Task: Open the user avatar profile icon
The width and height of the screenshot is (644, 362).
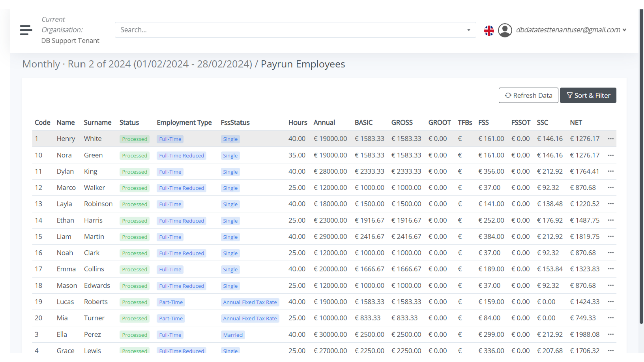Action: (505, 30)
